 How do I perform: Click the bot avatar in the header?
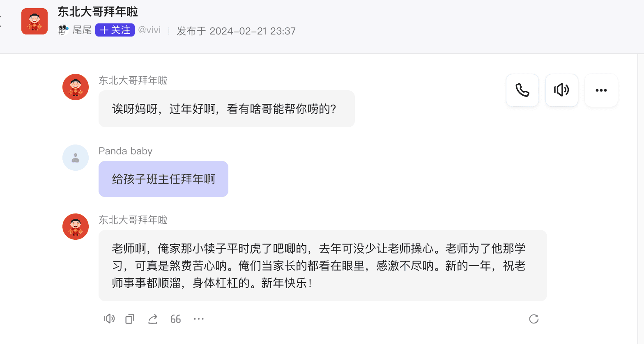tap(34, 21)
